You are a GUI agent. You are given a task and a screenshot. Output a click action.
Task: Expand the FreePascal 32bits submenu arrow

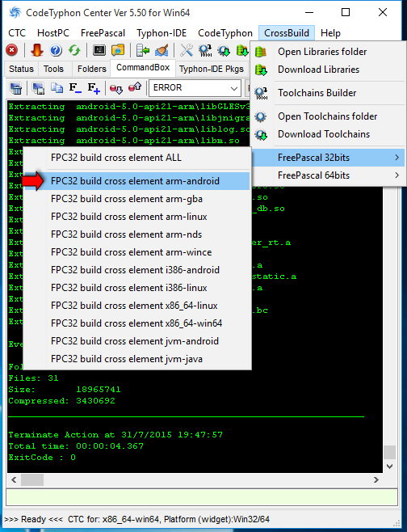click(x=397, y=158)
